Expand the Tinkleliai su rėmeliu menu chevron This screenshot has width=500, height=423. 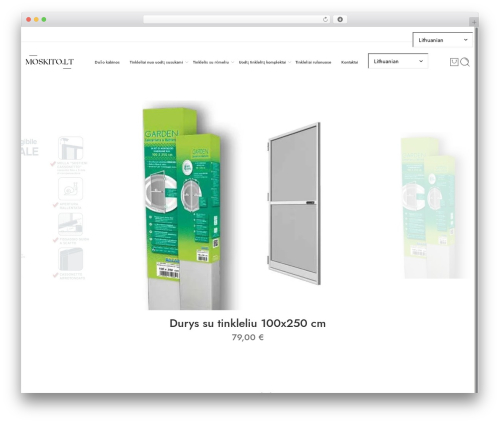[232, 62]
